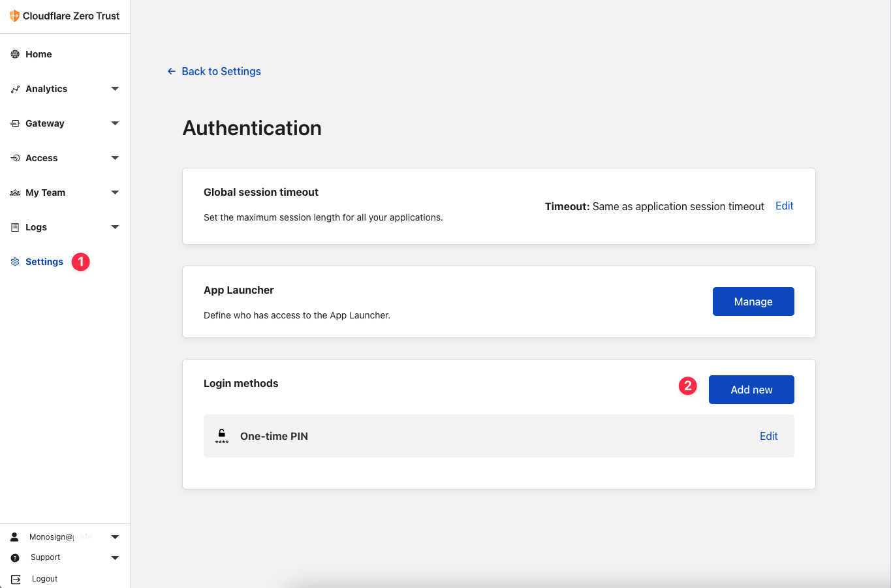Screen dimensions: 891x588
Task: Open the Home menu item
Action: coord(39,54)
